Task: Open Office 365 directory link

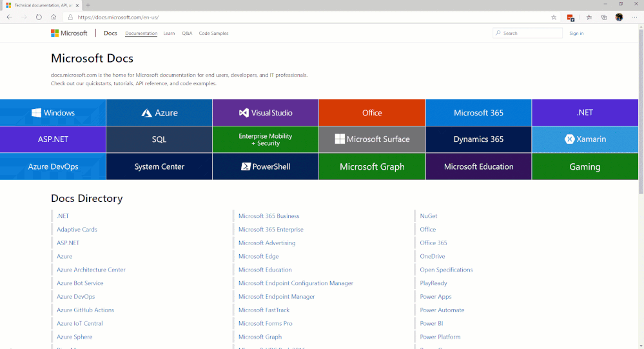Action: pyautogui.click(x=433, y=243)
